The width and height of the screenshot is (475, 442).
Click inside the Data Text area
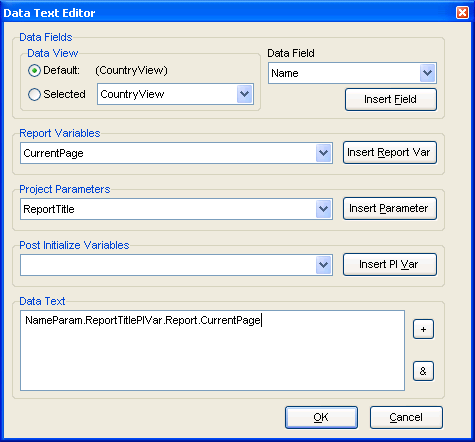pyautogui.click(x=212, y=351)
